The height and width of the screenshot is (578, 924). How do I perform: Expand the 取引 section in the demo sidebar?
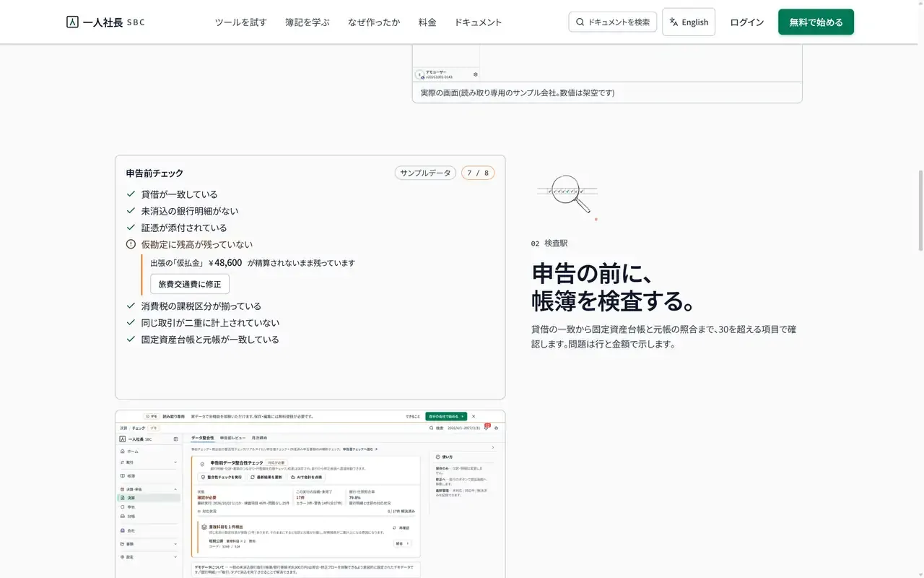point(175,462)
